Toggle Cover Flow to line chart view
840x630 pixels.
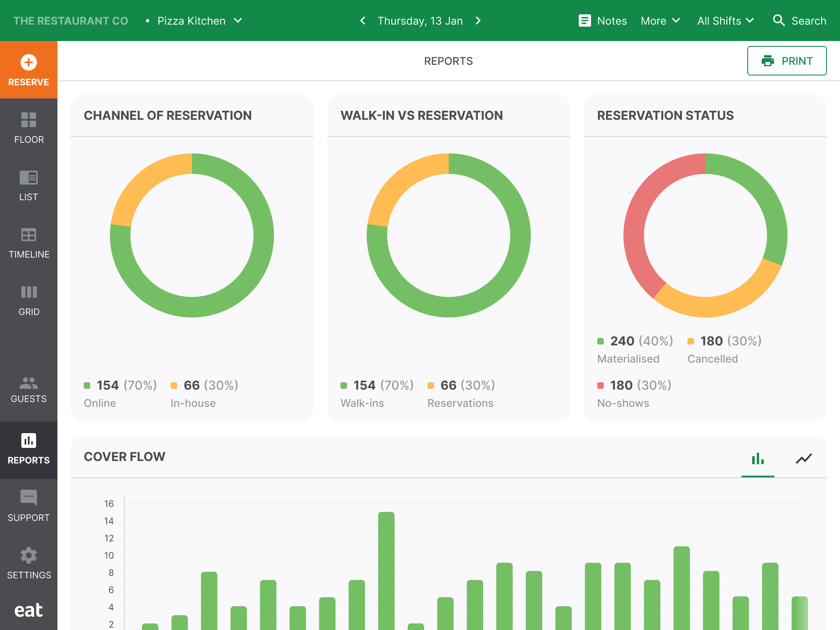803,459
